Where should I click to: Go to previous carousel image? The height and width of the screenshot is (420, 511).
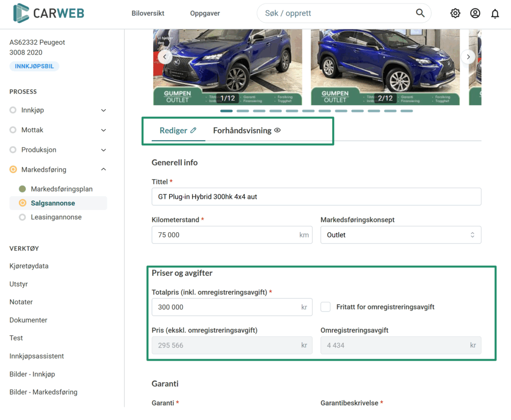point(165,57)
